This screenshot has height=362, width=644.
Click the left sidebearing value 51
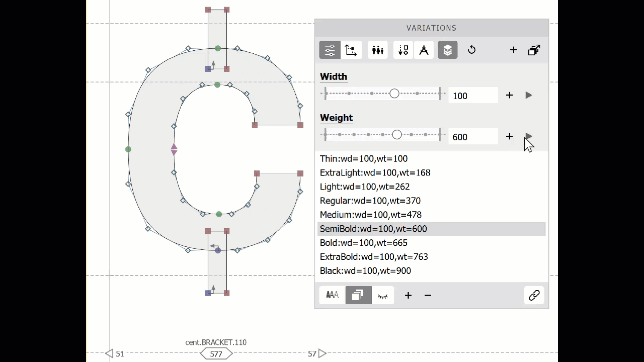[x=120, y=354]
